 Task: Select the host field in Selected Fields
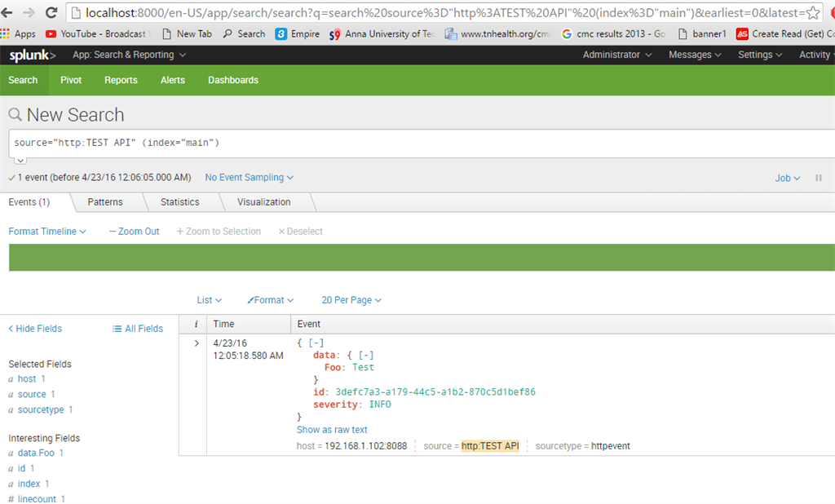coord(27,378)
